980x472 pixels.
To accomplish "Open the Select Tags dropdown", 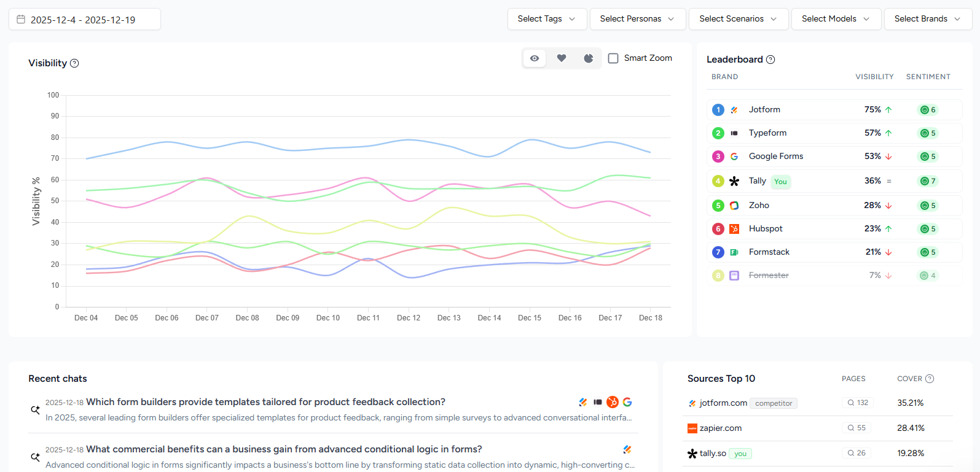I will [547, 19].
